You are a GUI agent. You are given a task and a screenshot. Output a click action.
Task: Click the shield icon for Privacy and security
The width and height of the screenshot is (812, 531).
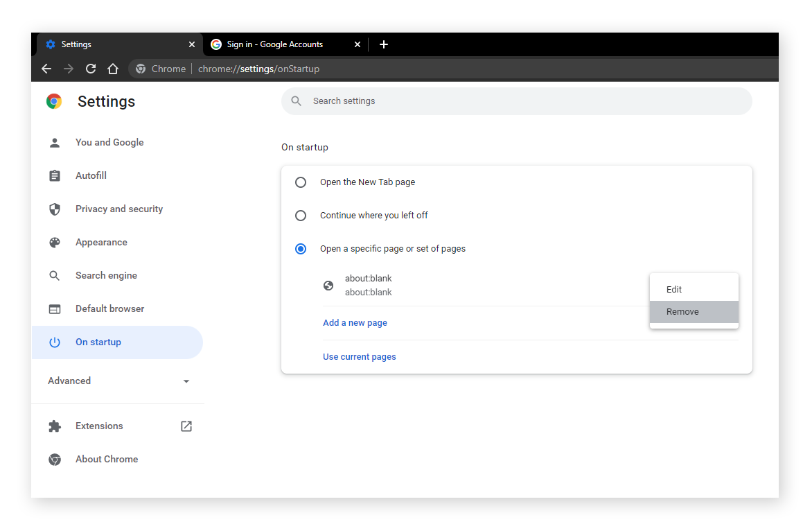54,209
